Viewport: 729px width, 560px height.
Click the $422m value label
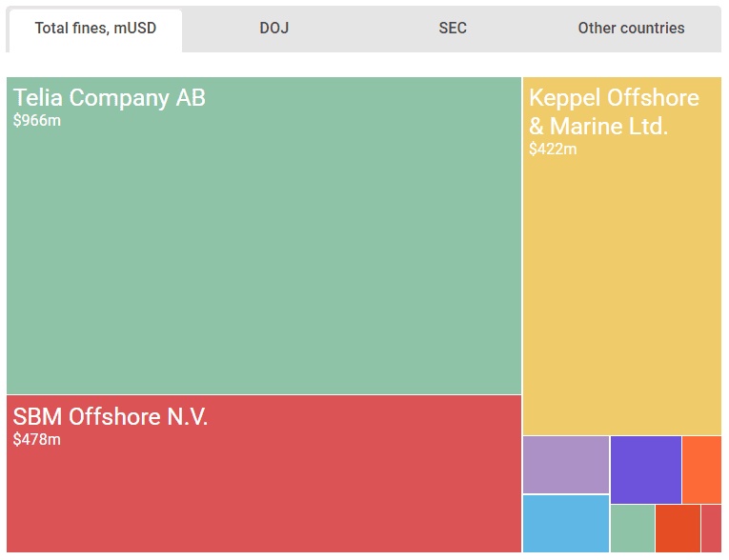[x=553, y=149]
